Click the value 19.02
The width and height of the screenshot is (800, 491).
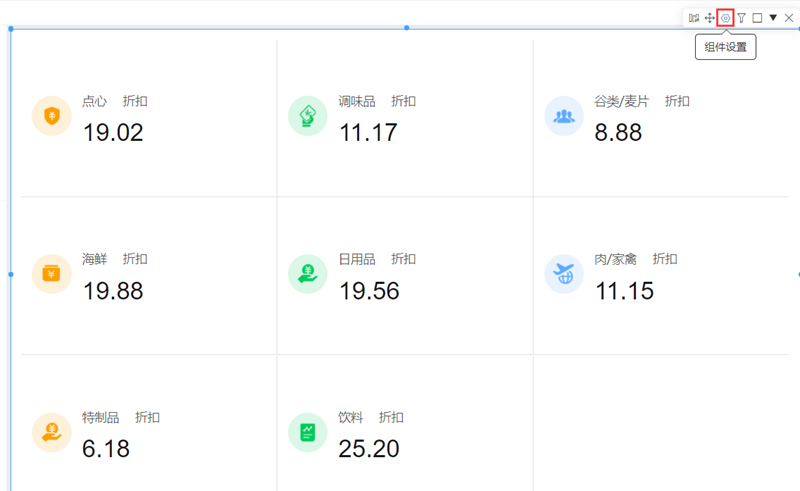point(113,133)
